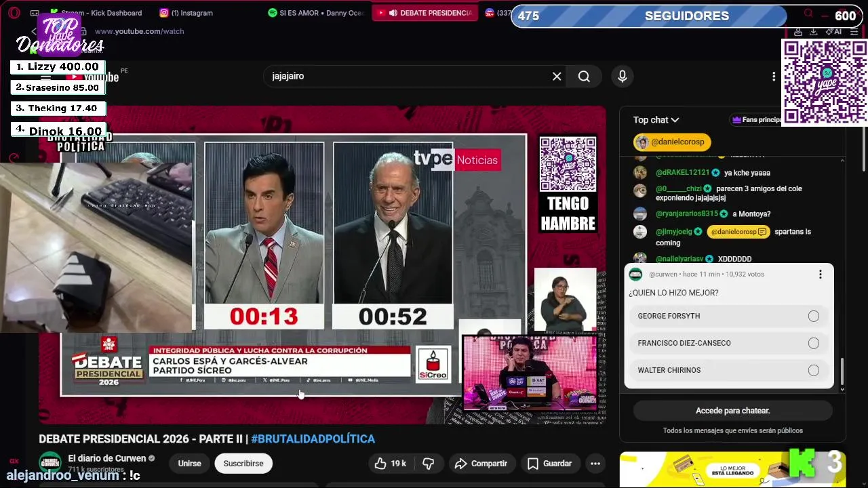Viewport: 868px width, 488px height.
Task: Click the Guardar button
Action: point(549,464)
